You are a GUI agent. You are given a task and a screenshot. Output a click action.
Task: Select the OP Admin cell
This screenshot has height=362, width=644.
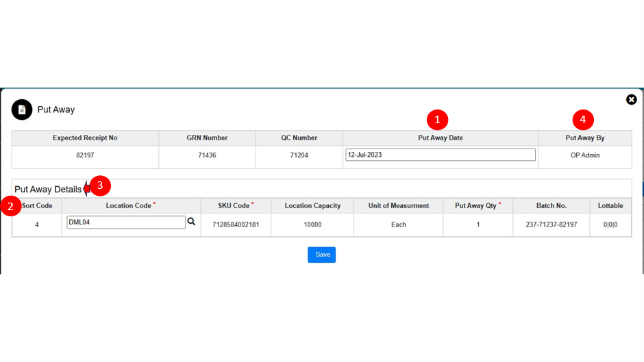584,155
